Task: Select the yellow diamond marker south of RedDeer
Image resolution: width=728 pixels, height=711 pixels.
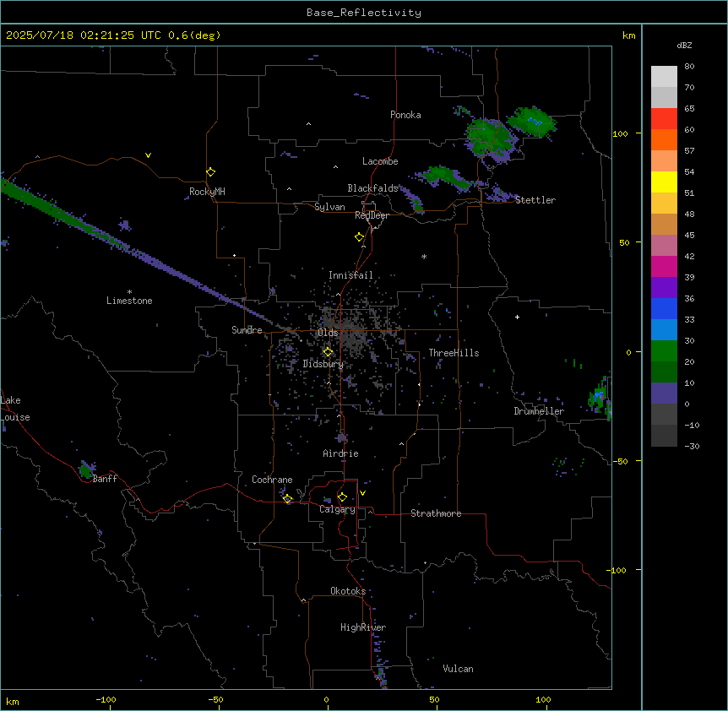Action: coord(360,237)
